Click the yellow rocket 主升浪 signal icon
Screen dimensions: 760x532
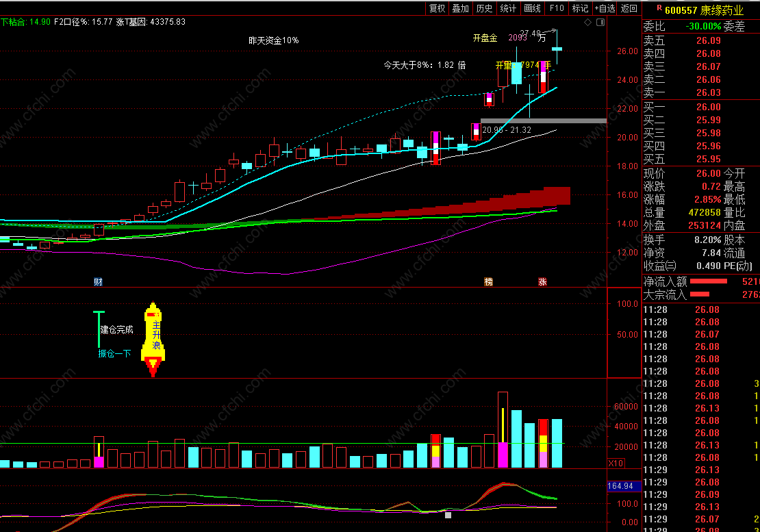pos(153,340)
